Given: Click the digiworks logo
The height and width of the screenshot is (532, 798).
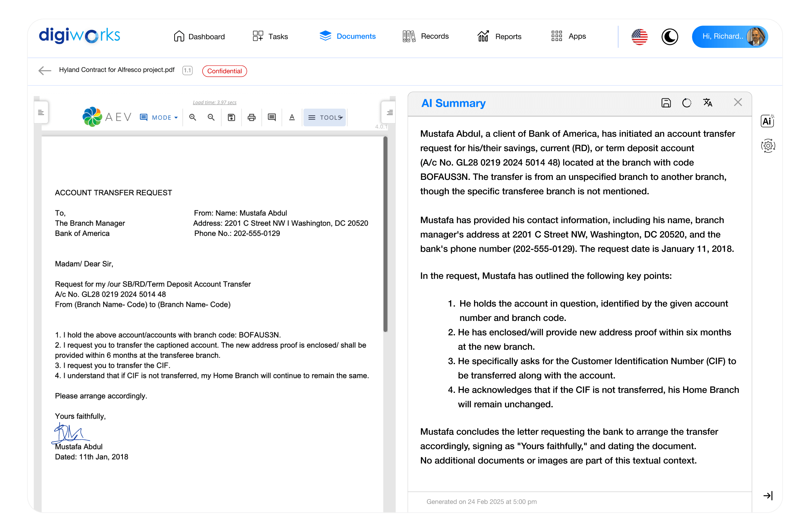Looking at the screenshot, I should (79, 36).
